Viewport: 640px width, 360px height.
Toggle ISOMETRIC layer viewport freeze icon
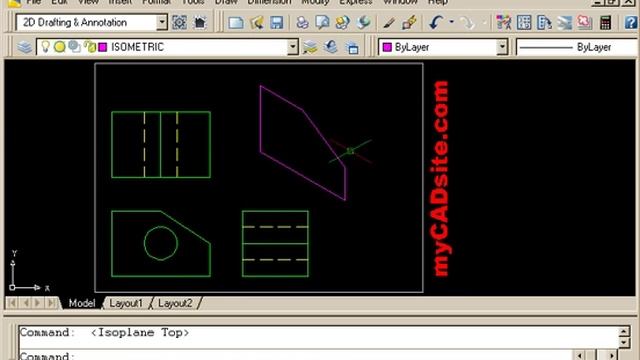[x=74, y=47]
